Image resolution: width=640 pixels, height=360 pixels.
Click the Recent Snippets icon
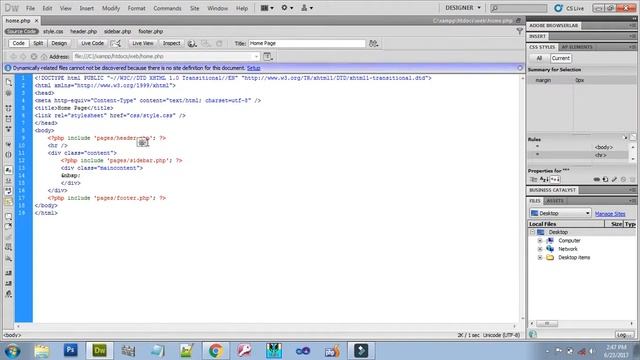point(9,247)
